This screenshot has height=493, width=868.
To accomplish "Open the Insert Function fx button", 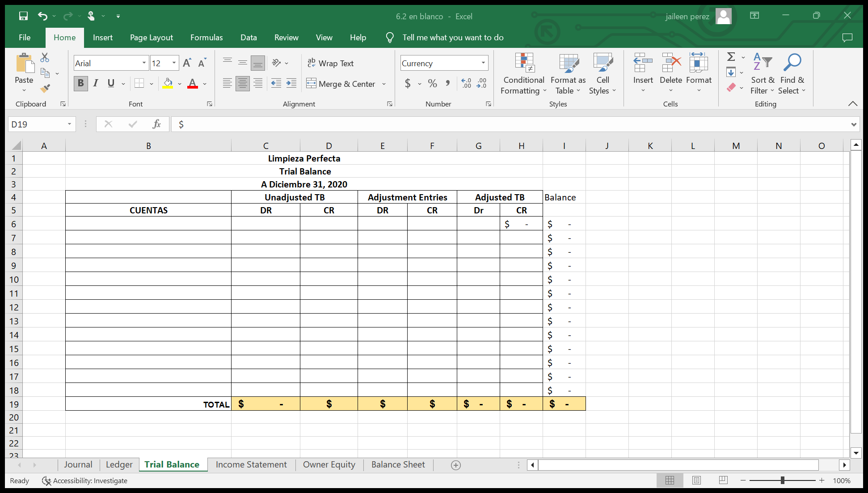I will [156, 124].
